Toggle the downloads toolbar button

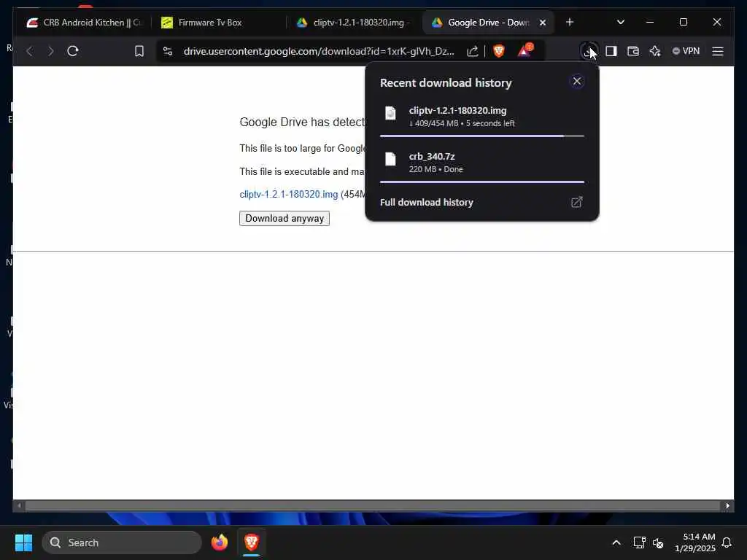coord(589,51)
